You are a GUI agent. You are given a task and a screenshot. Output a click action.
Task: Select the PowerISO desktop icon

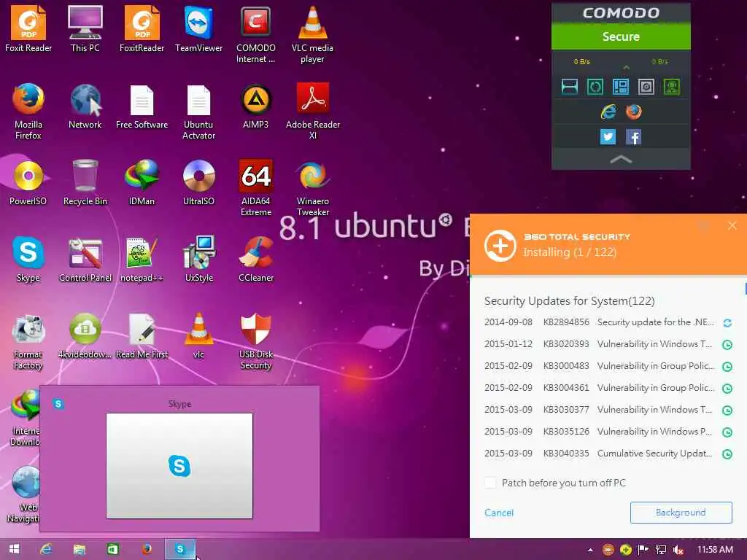click(28, 182)
